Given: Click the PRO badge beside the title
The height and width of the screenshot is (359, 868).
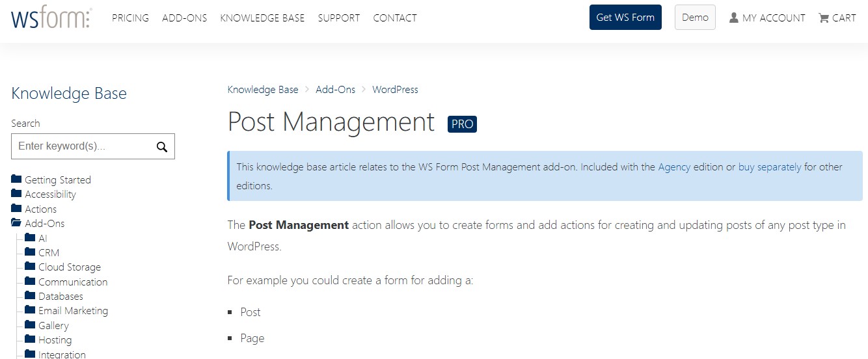Looking at the screenshot, I should point(462,124).
